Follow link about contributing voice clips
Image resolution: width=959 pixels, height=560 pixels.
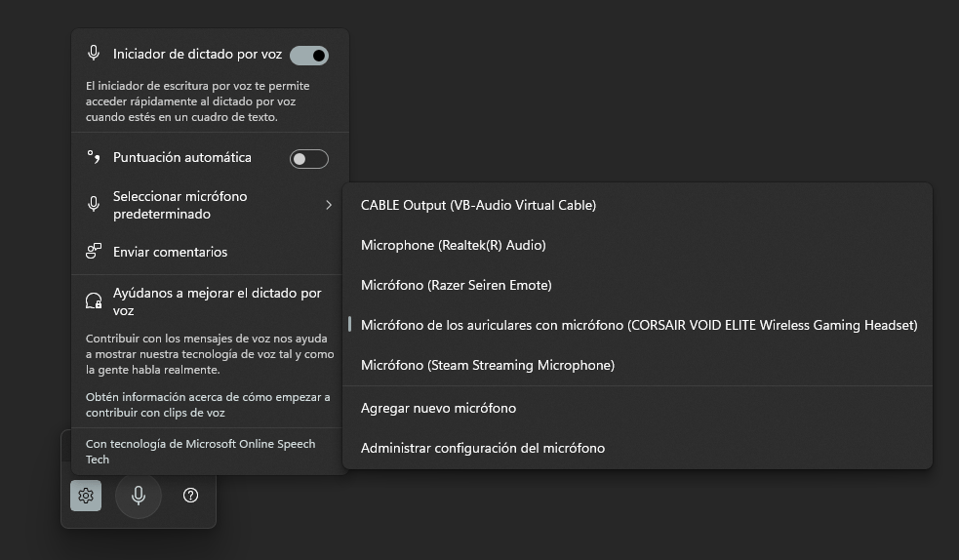coord(208,405)
